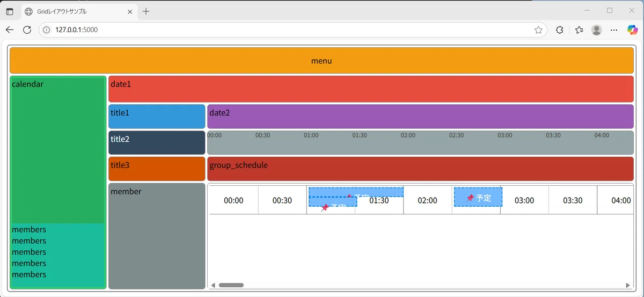Click 02:00 label in the gray time ruler
644x297 pixels.
(x=408, y=135)
